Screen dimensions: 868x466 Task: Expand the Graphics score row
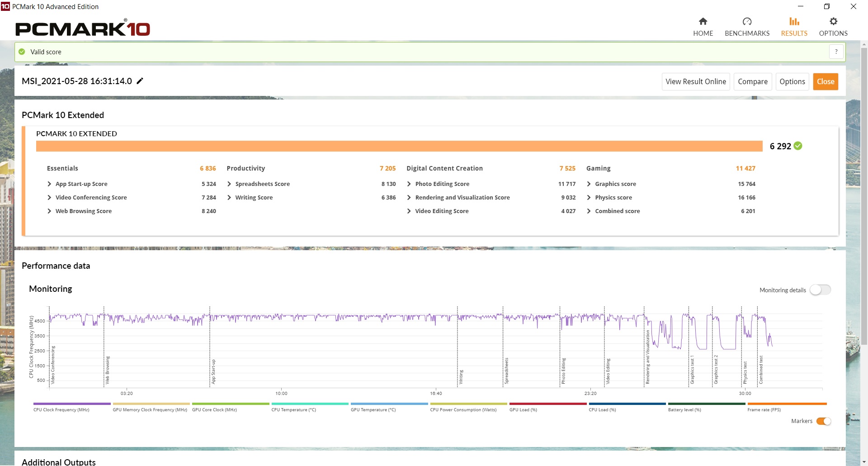tap(589, 184)
